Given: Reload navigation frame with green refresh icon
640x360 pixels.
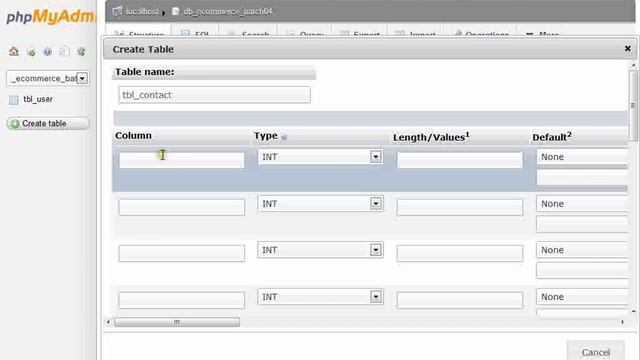Looking at the screenshot, I should pyautogui.click(x=81, y=51).
